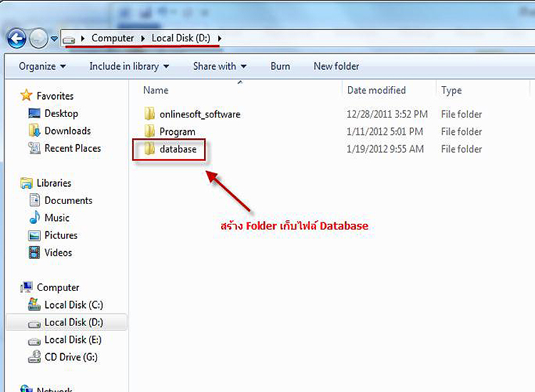Click the Back navigation arrow button

click(16, 38)
